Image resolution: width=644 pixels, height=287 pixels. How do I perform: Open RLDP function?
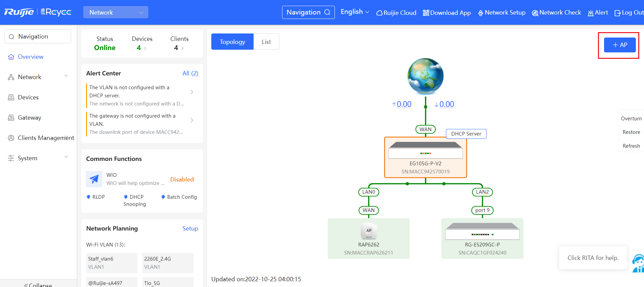click(95, 197)
